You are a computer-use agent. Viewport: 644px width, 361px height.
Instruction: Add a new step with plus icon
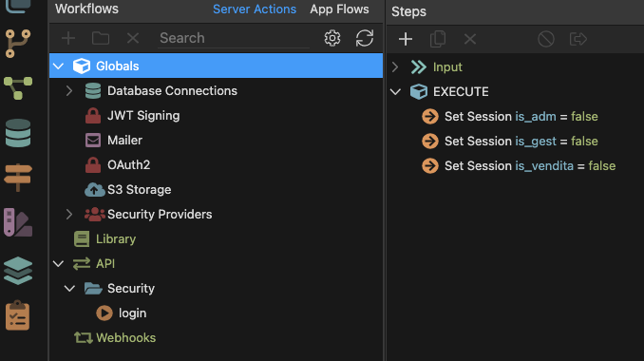[x=406, y=40]
